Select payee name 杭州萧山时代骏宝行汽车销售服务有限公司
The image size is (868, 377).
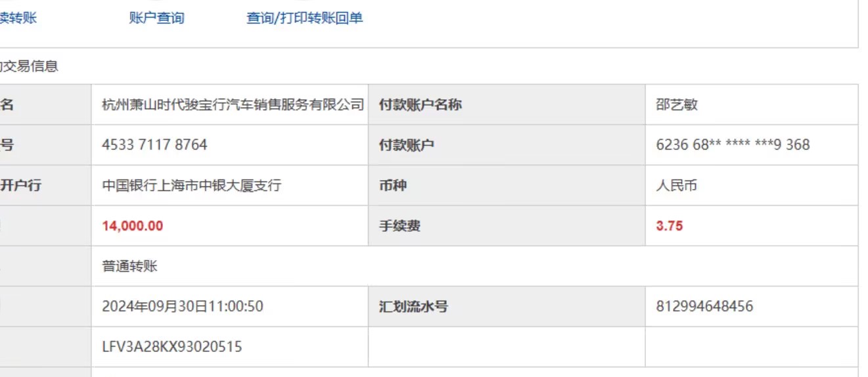pyautogui.click(x=233, y=104)
